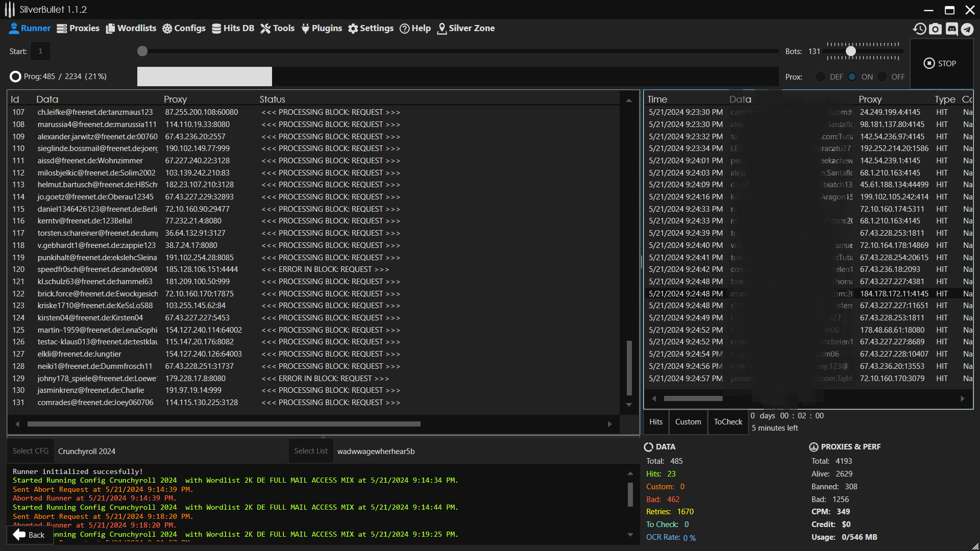
Task: Open Telegram via the paper plane icon
Action: tap(967, 29)
